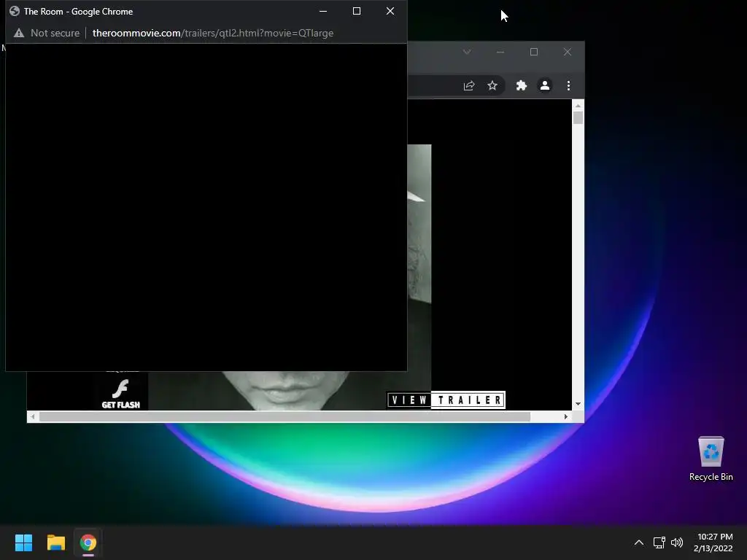Image resolution: width=747 pixels, height=560 pixels.
Task: Show hidden tray icons chevron
Action: (639, 542)
